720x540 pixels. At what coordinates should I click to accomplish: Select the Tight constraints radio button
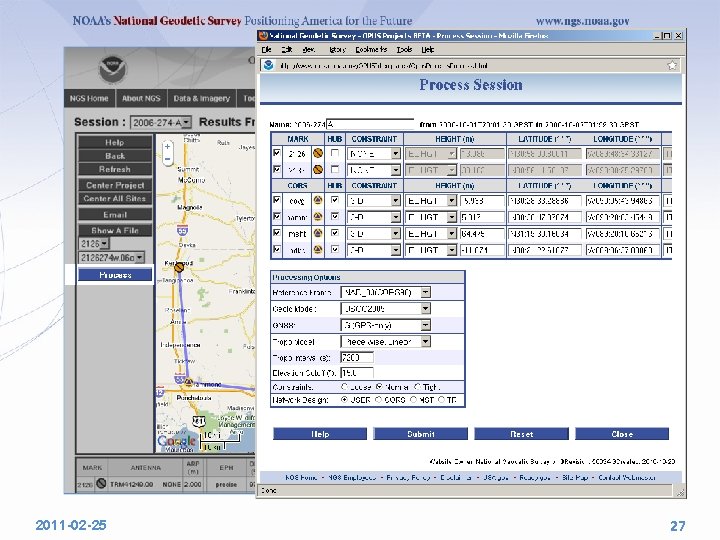tap(417, 387)
